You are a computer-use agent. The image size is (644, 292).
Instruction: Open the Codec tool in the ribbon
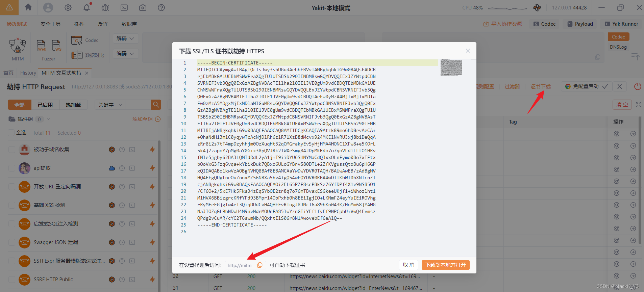click(85, 40)
